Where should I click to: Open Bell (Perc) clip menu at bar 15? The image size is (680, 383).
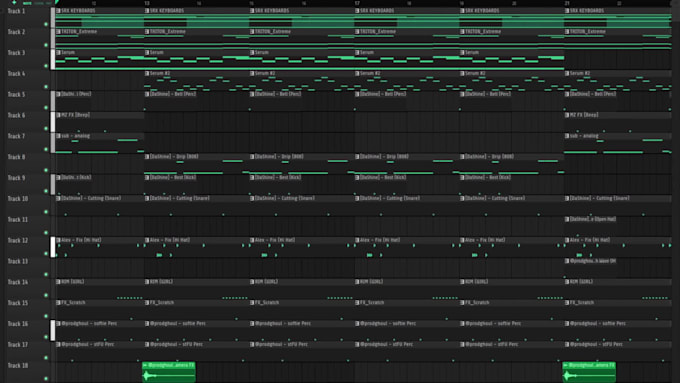click(x=252, y=94)
